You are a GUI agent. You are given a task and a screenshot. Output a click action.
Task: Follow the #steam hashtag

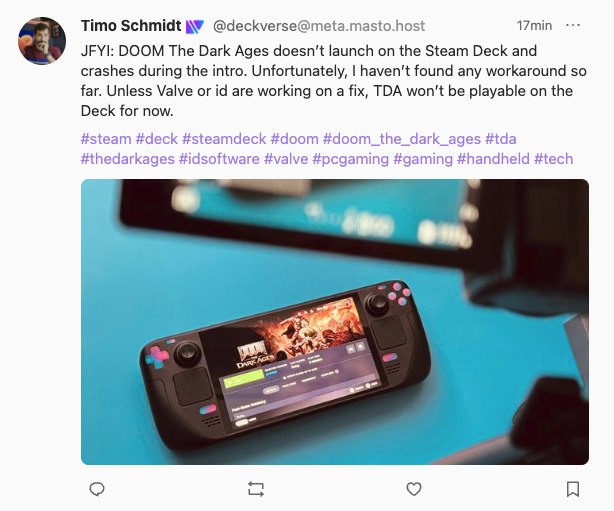tap(106, 139)
